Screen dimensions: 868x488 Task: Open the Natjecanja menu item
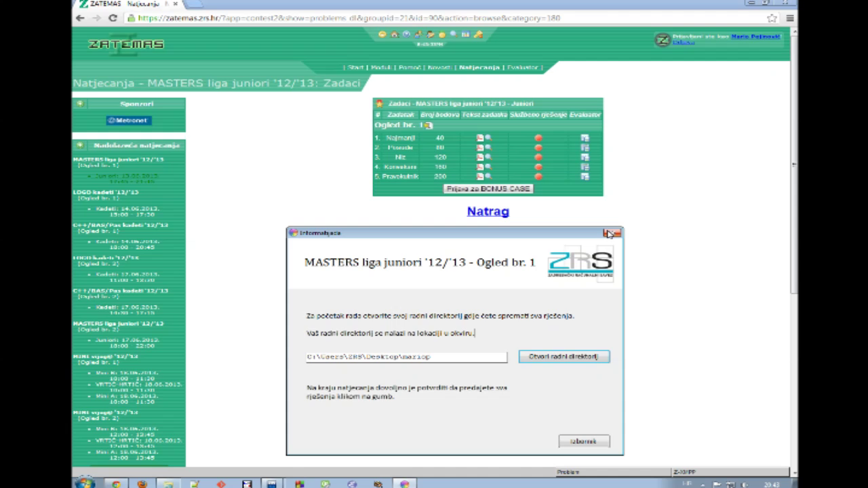pos(479,67)
